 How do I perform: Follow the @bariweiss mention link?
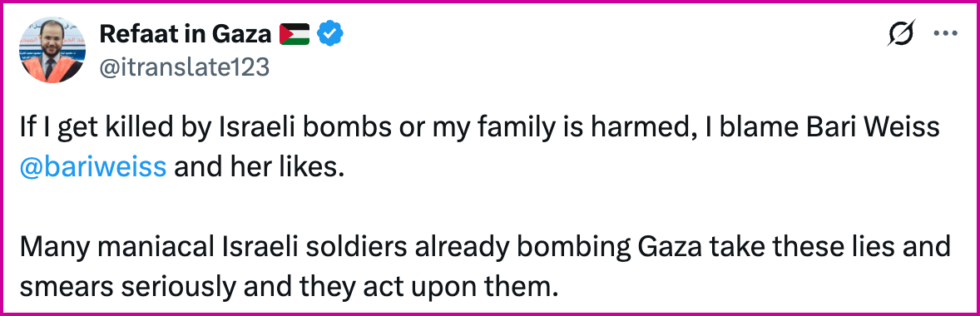(x=93, y=167)
